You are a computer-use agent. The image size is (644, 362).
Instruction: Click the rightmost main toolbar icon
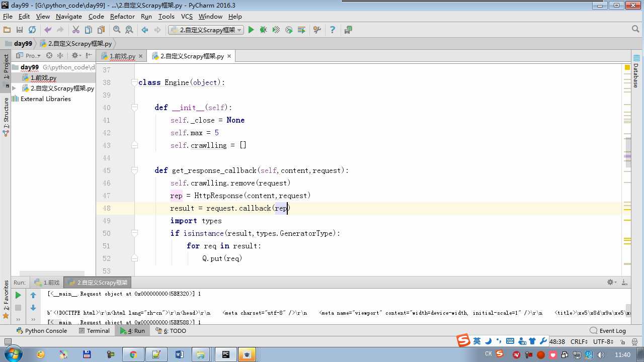tap(348, 30)
